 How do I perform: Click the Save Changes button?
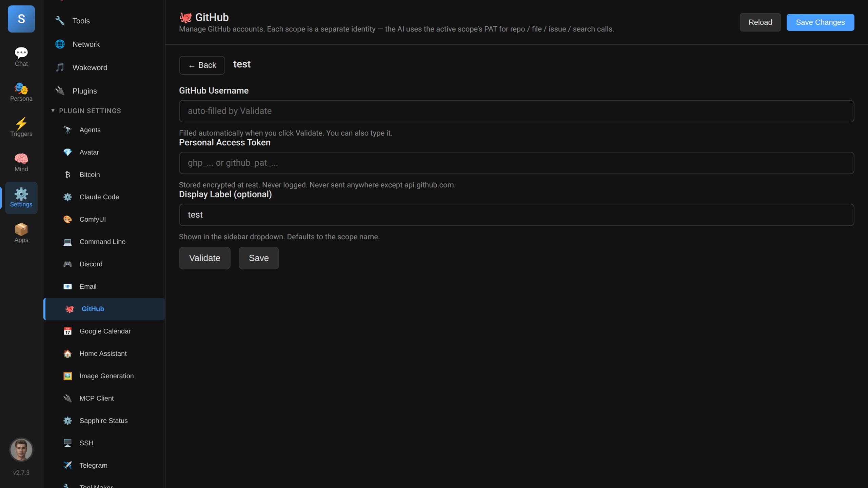coord(820,22)
